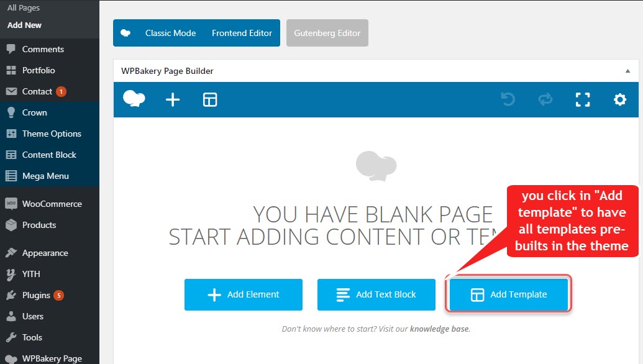This screenshot has height=364, width=643.
Task: Click the WooCommerce Woo icon
Action: point(11,203)
